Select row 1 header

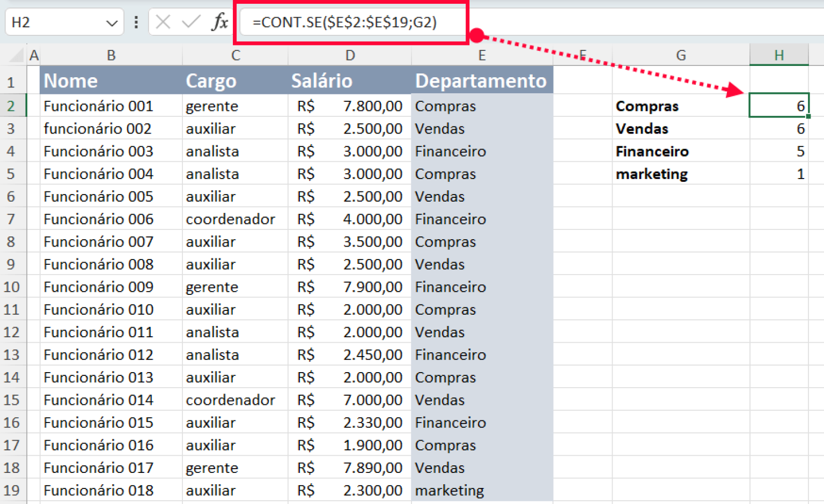12,80
